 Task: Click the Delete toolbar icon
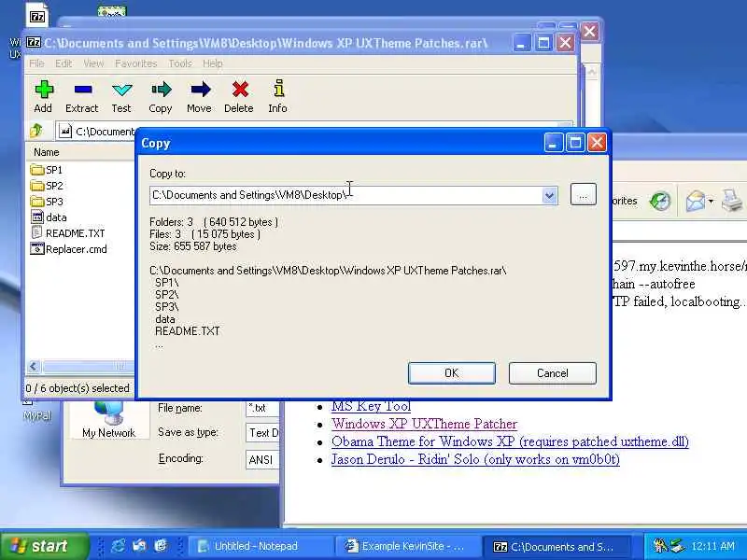click(x=239, y=97)
